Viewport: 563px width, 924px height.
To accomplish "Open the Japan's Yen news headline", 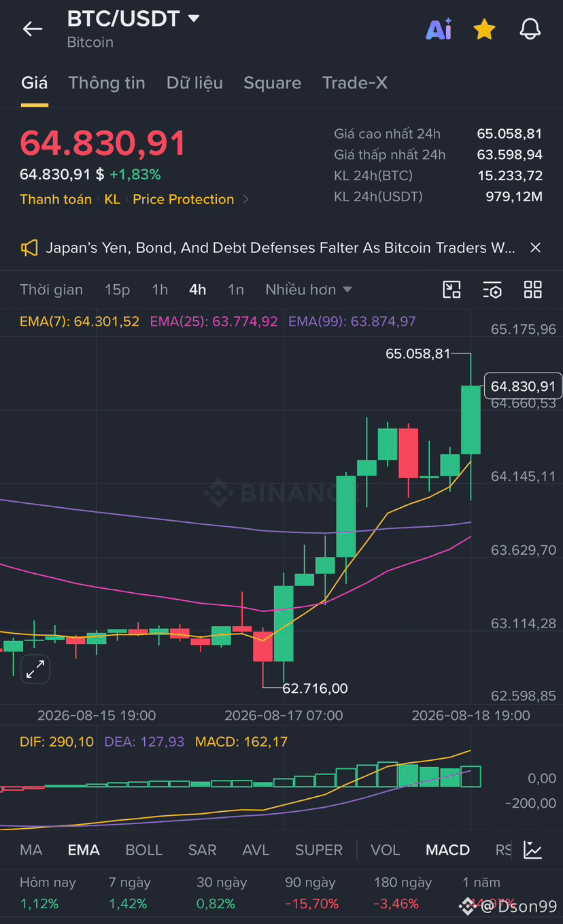I will tap(280, 247).
